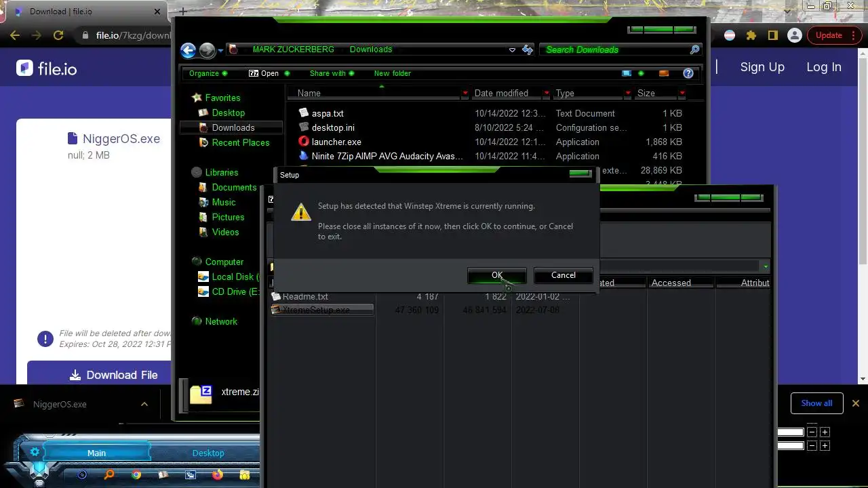Expand the address bar history dropdown
Image resolution: width=868 pixels, height=488 pixels.
pos(512,49)
